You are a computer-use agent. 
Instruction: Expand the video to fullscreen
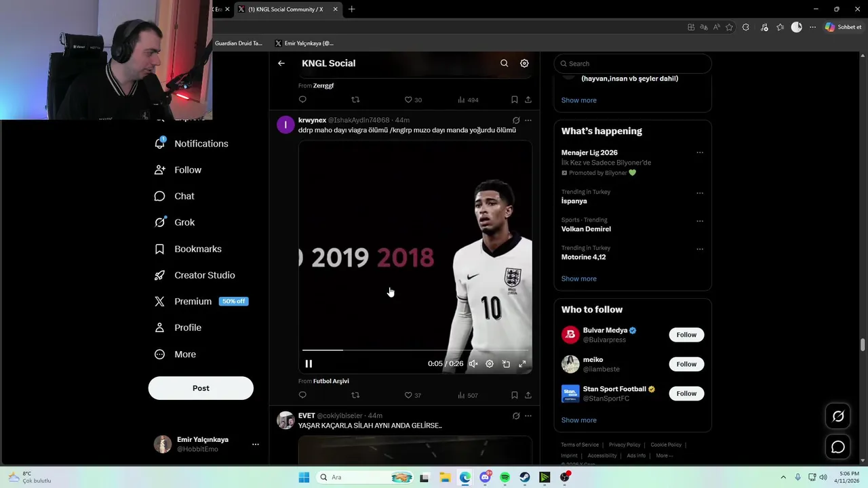pyautogui.click(x=522, y=364)
